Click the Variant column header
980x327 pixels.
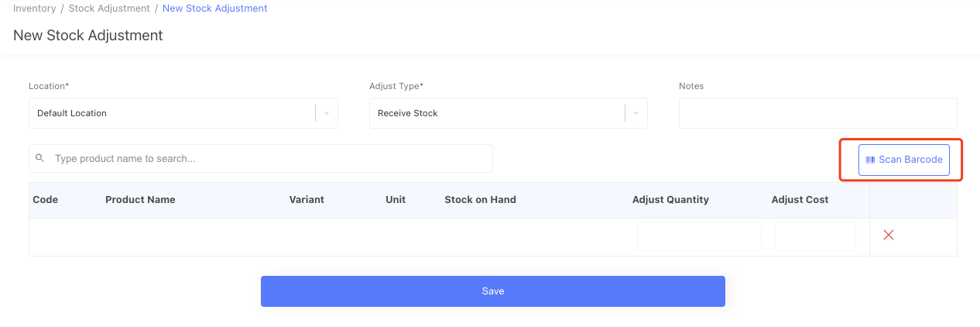click(307, 200)
